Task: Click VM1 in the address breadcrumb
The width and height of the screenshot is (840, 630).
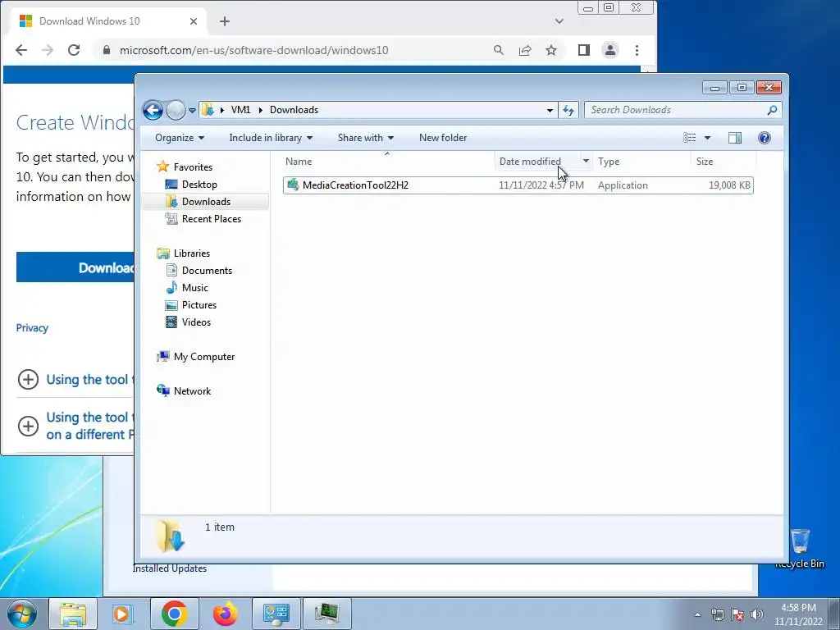Action: tap(240, 110)
